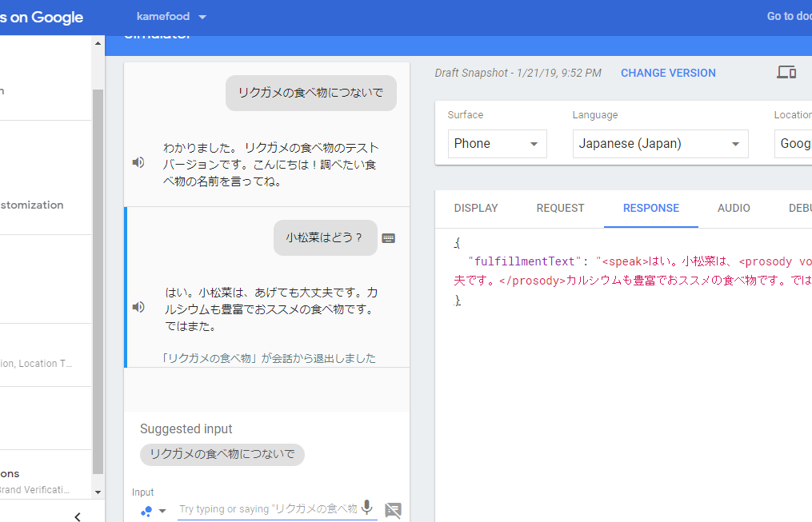Click the Actions on Google logo
The width and height of the screenshot is (812, 522).
pos(42,17)
